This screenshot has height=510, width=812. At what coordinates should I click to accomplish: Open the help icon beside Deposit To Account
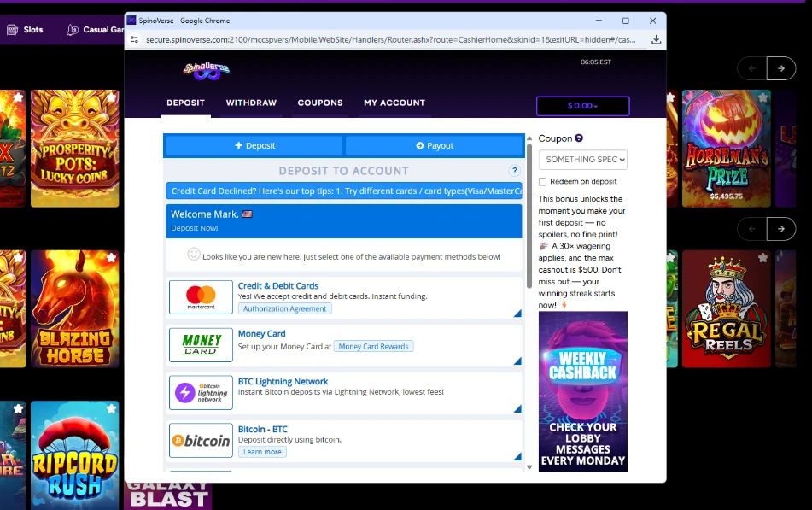[514, 171]
